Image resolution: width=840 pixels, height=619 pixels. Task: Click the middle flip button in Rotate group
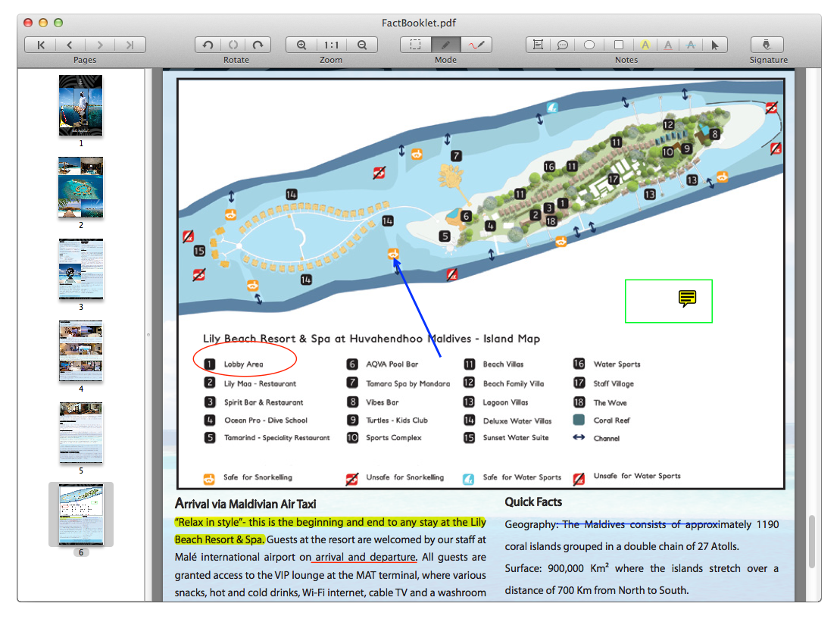(x=233, y=45)
